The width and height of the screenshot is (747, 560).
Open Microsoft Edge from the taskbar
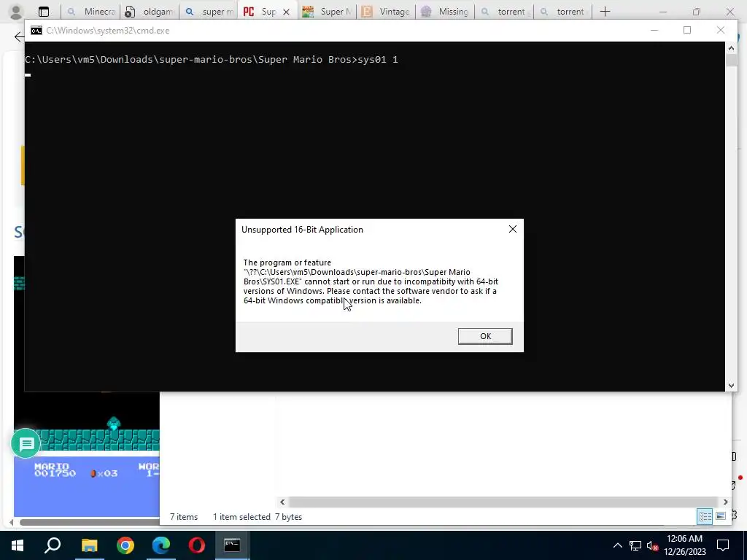pyautogui.click(x=161, y=545)
